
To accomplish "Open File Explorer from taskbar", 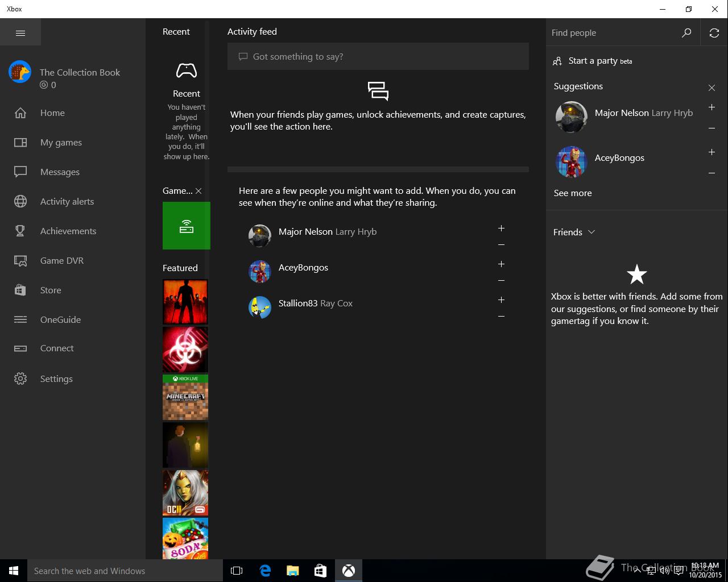I will pyautogui.click(x=292, y=571).
